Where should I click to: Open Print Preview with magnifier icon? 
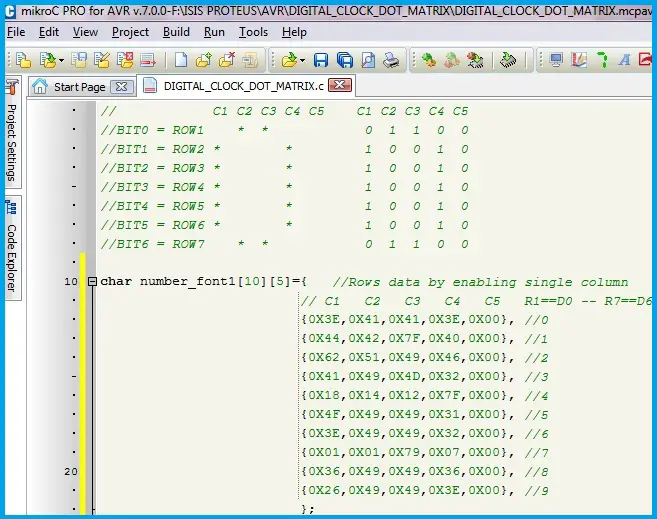[x=368, y=60]
